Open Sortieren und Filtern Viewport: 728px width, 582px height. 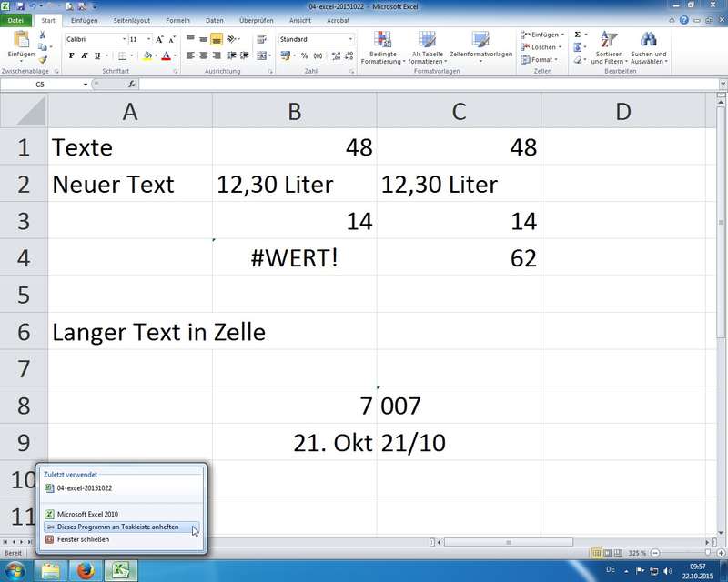(609, 48)
